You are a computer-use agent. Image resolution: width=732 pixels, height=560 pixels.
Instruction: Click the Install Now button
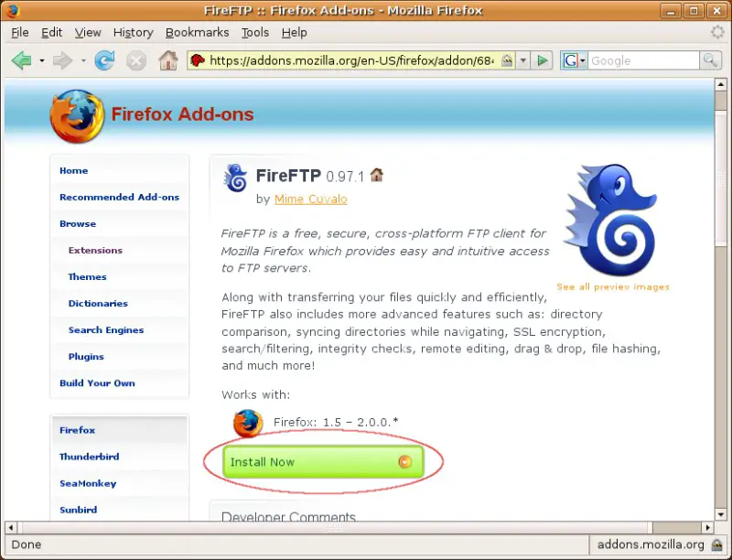tap(323, 462)
